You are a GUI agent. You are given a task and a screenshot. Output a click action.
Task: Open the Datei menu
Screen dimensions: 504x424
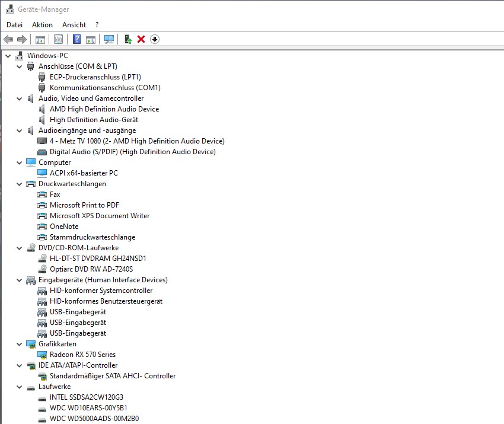(x=14, y=25)
